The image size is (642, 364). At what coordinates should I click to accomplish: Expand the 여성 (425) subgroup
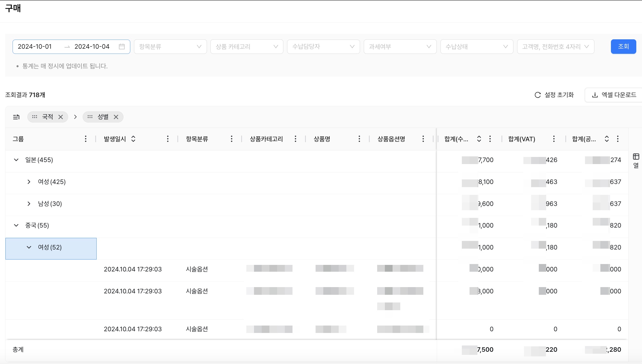[x=29, y=182]
